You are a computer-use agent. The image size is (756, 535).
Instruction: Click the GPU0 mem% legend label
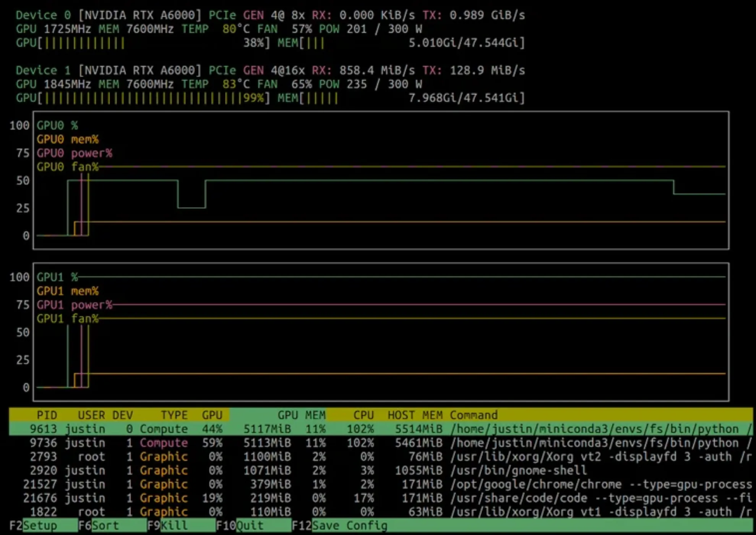(68, 139)
